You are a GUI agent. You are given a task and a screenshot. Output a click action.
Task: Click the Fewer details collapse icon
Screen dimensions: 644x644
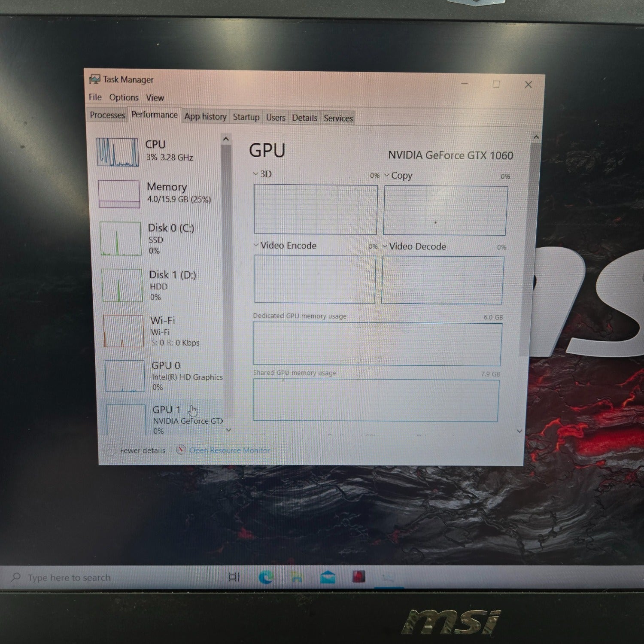pos(109,450)
